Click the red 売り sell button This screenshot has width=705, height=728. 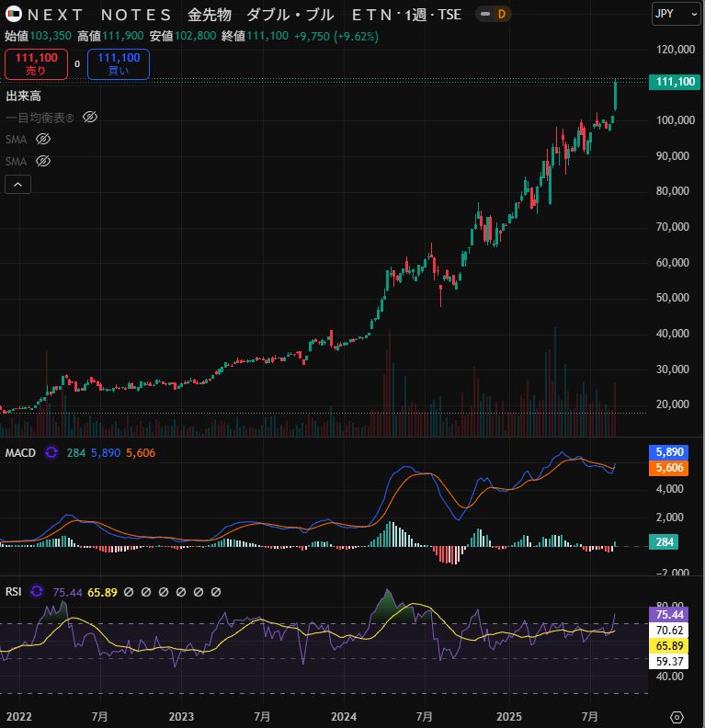coord(36,64)
